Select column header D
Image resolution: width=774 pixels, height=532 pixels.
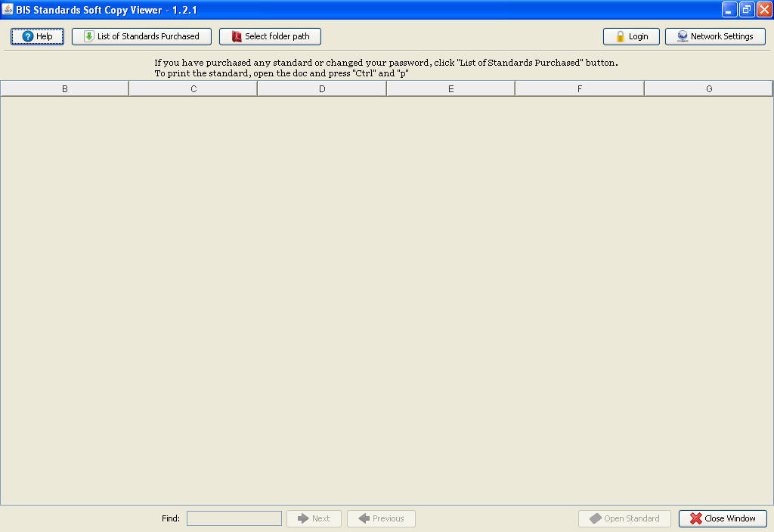pyautogui.click(x=321, y=88)
